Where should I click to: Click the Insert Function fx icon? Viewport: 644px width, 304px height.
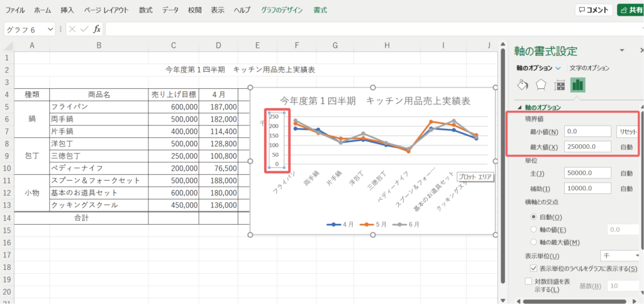(x=97, y=29)
